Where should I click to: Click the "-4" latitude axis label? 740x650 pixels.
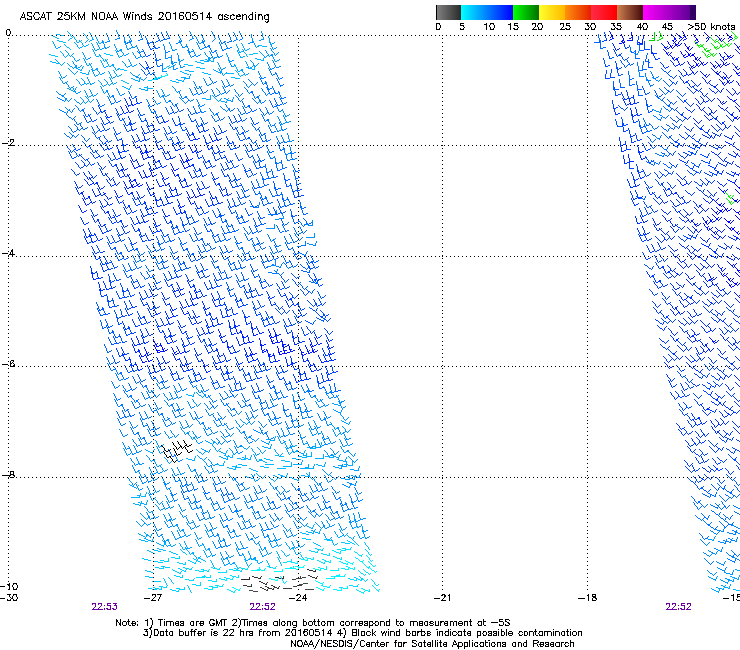click(8, 253)
